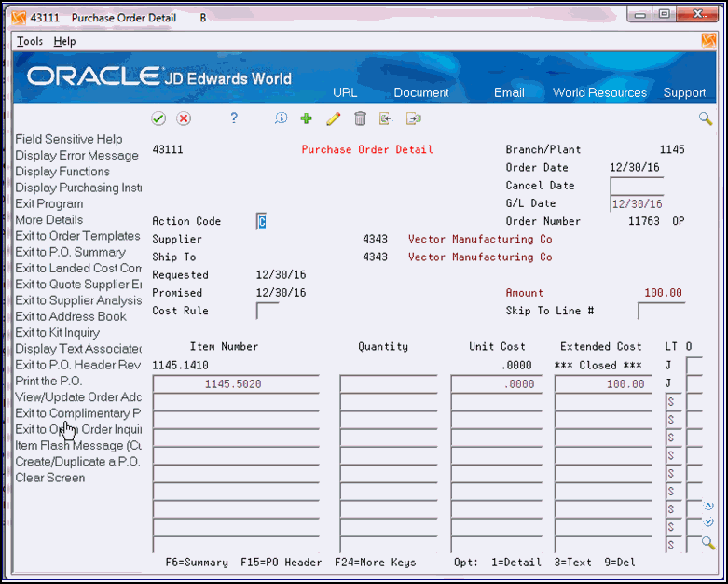The width and height of the screenshot is (728, 584).
Task: Select Item Flash Message option
Action: pyautogui.click(x=78, y=446)
